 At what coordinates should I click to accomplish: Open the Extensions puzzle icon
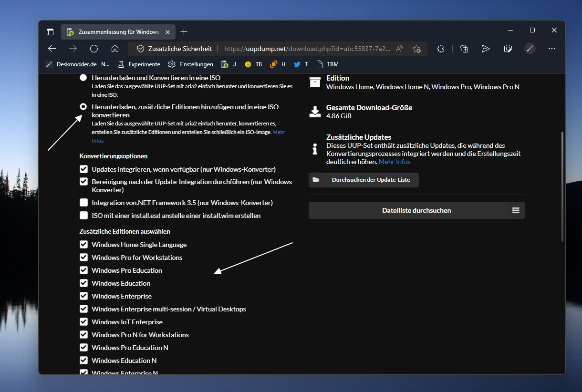click(x=441, y=49)
